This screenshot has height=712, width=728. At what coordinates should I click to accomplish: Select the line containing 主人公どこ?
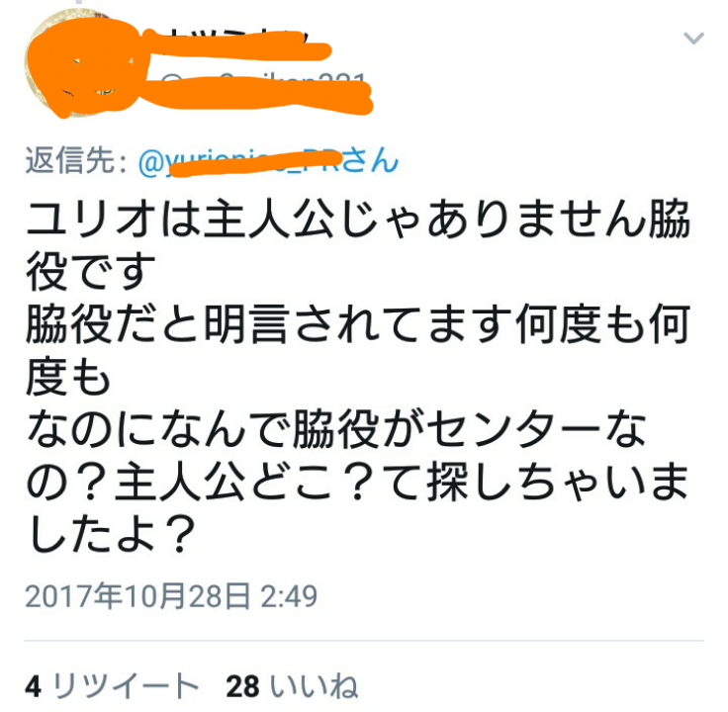(x=356, y=483)
